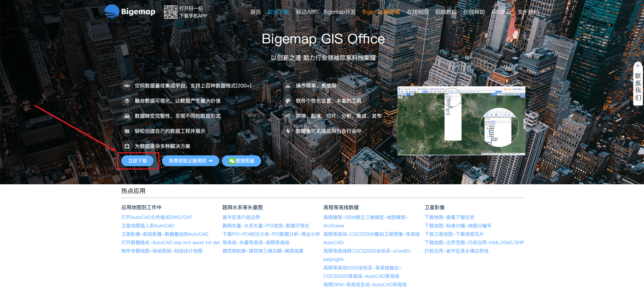644x303 pixels.
Task: Click the 免费获取正版授权 button
Action: 191,161
